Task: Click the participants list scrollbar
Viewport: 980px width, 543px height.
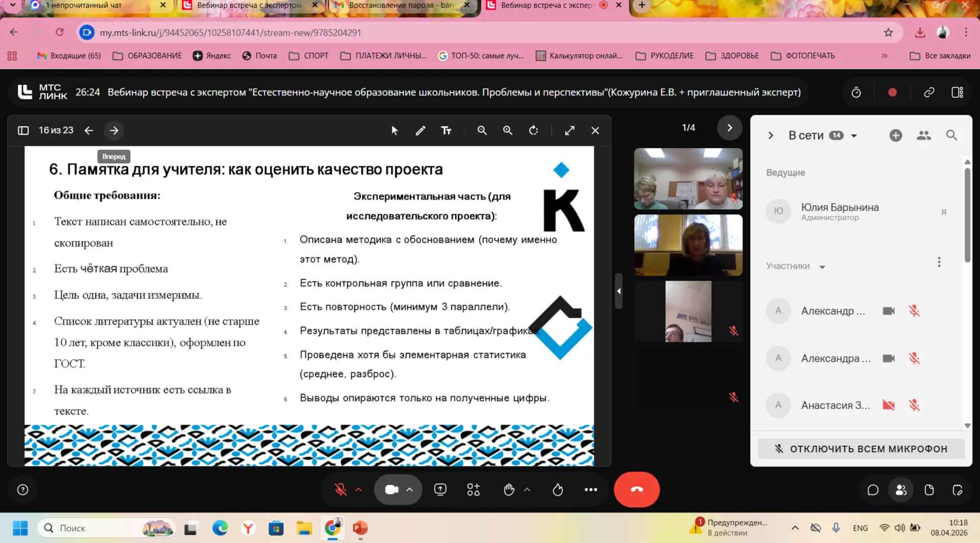Action: pos(967,214)
